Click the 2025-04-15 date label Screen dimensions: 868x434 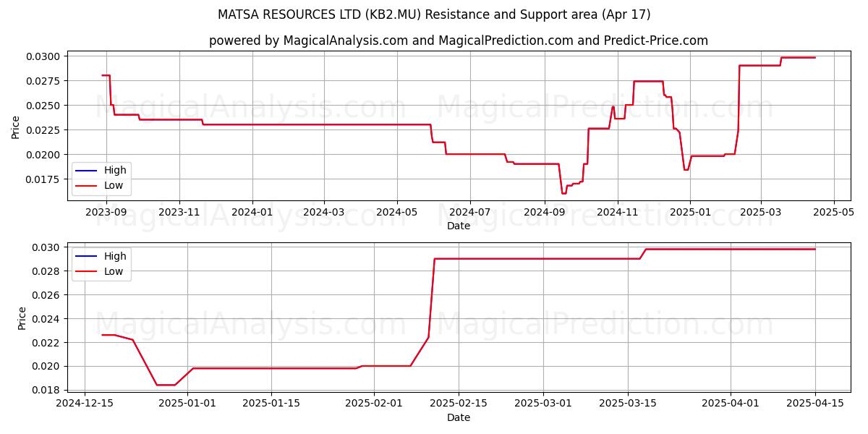click(814, 404)
